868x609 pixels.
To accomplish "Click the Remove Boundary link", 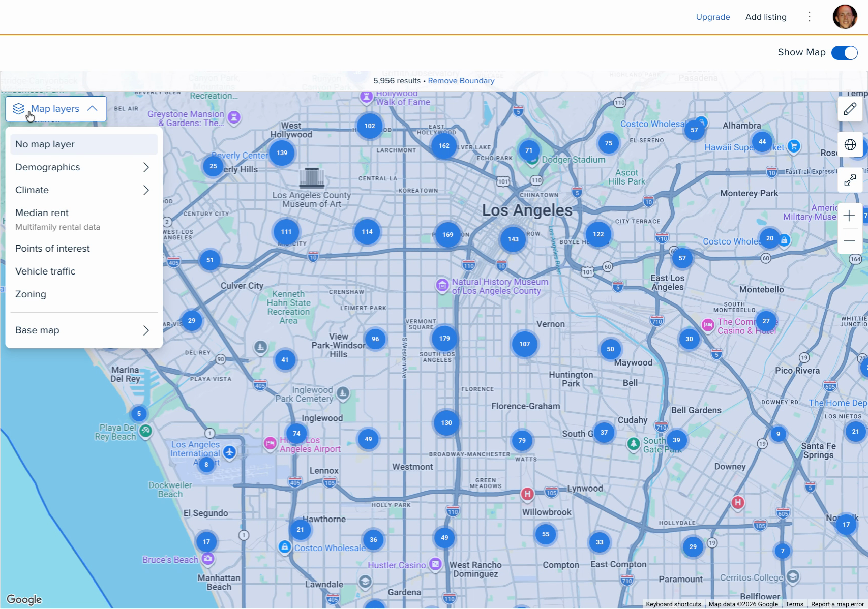I will pyautogui.click(x=461, y=81).
